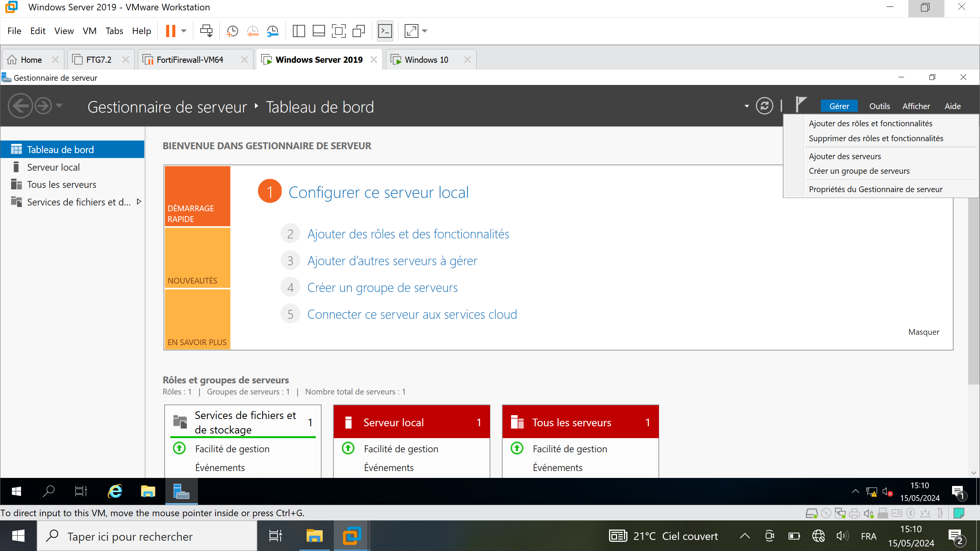Click Événements under the Serveur local tile
Viewport: 980px width, 551px height.
389,468
